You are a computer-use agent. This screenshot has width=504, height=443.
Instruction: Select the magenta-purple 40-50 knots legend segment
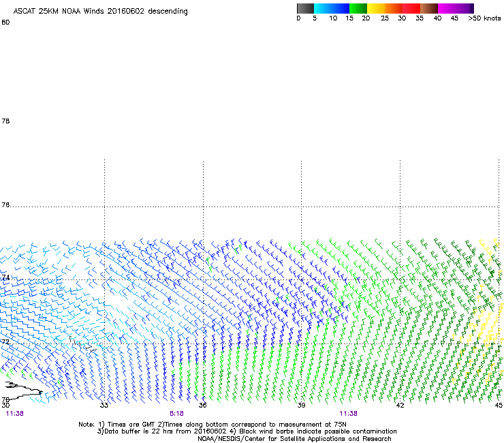tap(456, 8)
